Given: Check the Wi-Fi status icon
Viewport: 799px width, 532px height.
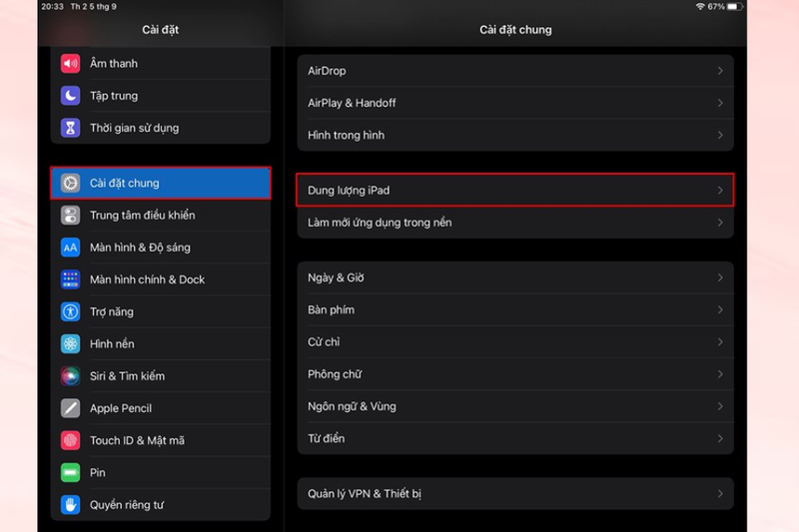Looking at the screenshot, I should 700,7.
